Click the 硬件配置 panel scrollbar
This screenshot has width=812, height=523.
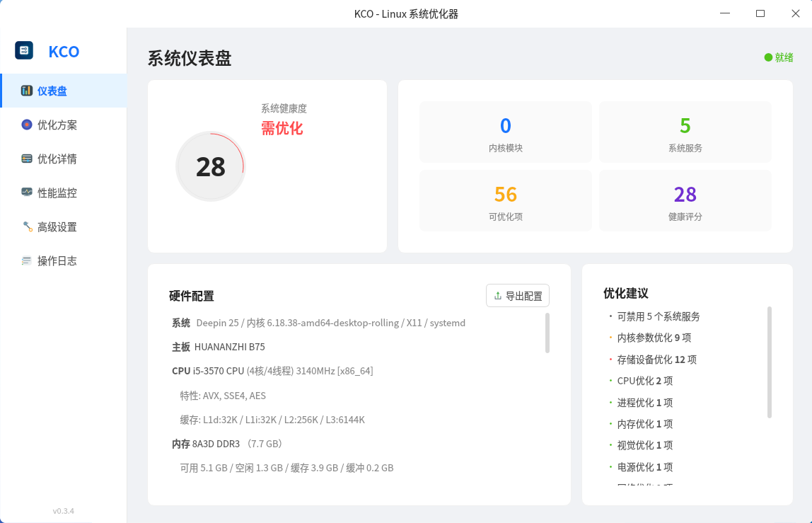(x=547, y=333)
